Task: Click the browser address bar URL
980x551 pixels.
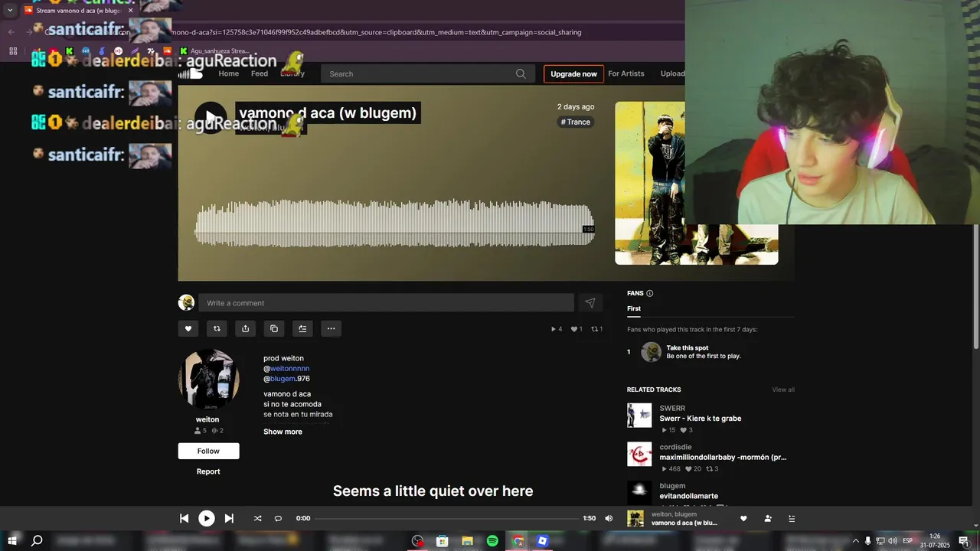Action: coord(375,32)
